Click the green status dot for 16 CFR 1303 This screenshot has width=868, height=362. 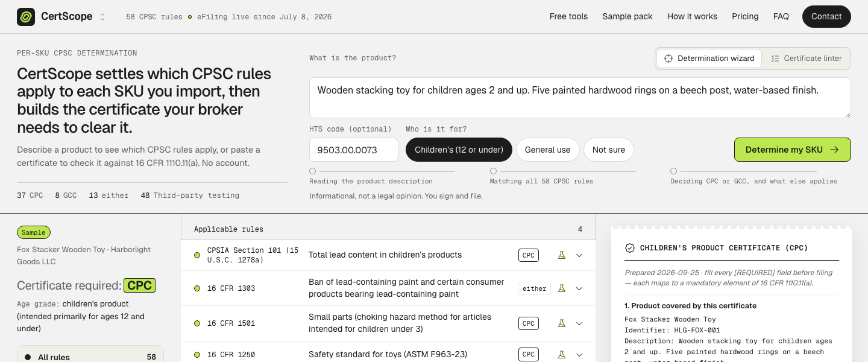(197, 288)
